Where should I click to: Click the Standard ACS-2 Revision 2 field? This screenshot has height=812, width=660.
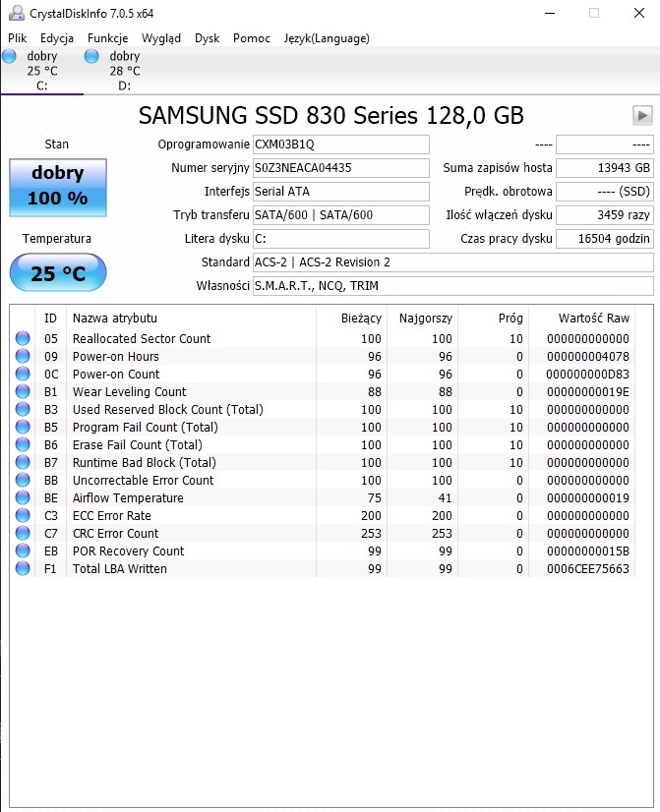pos(453,262)
